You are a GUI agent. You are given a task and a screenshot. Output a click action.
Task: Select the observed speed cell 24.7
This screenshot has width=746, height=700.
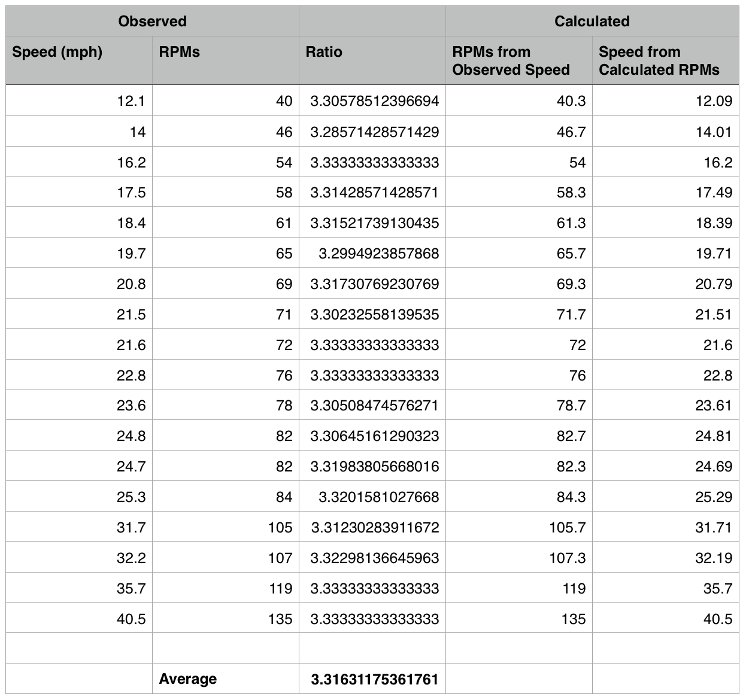point(131,466)
